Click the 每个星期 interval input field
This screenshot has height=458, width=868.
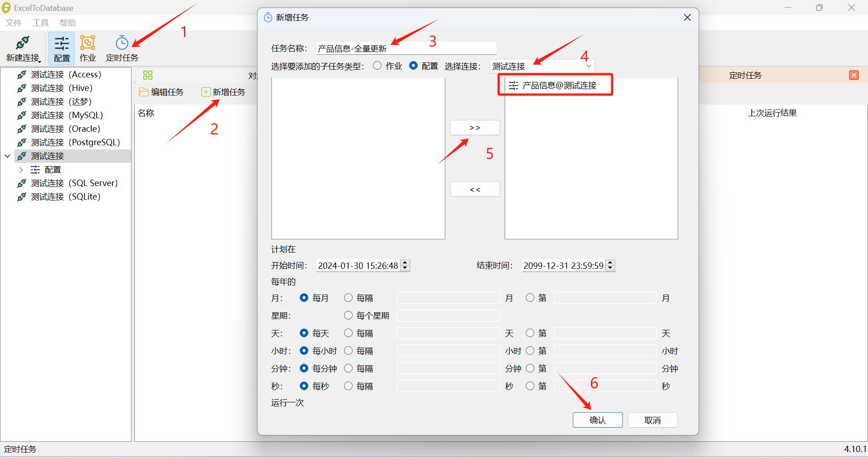[x=448, y=315]
